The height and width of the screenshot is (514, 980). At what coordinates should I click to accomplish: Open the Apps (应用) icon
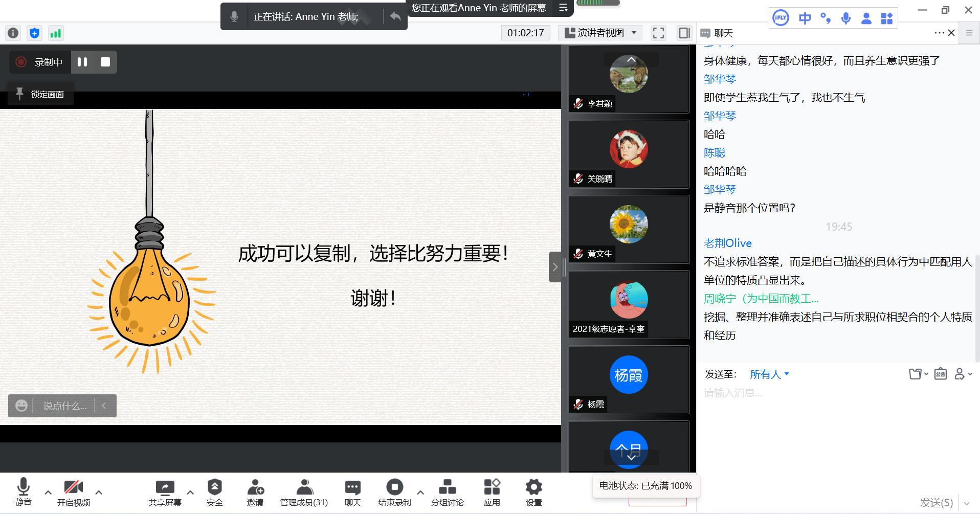492,493
